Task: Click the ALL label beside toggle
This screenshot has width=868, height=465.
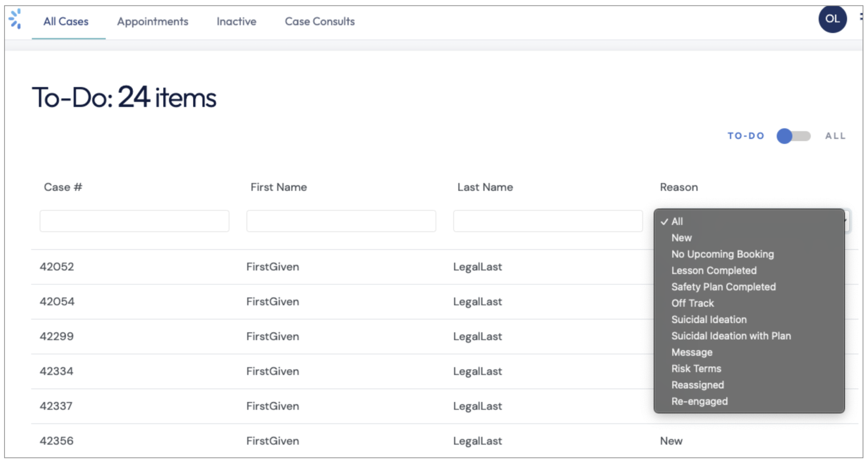Action: point(835,136)
